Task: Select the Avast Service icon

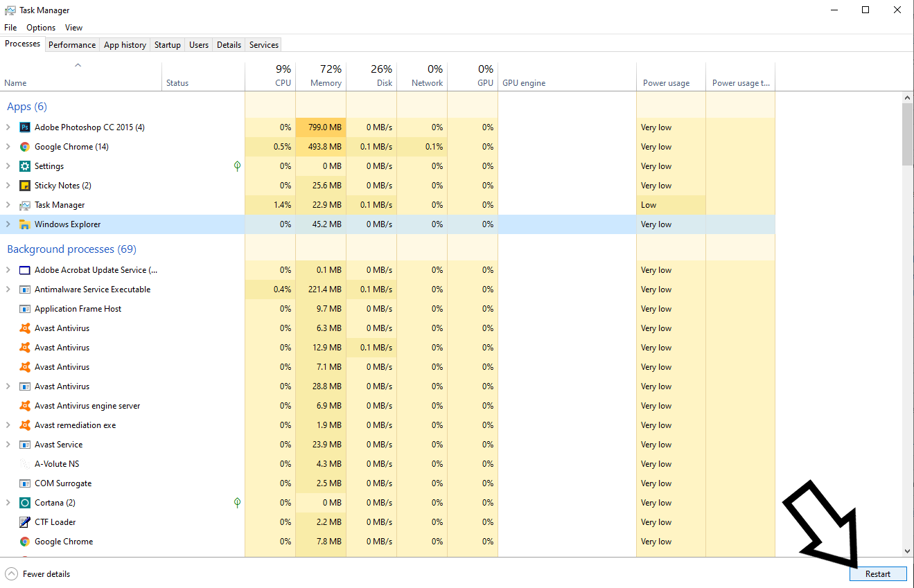Action: [25, 445]
